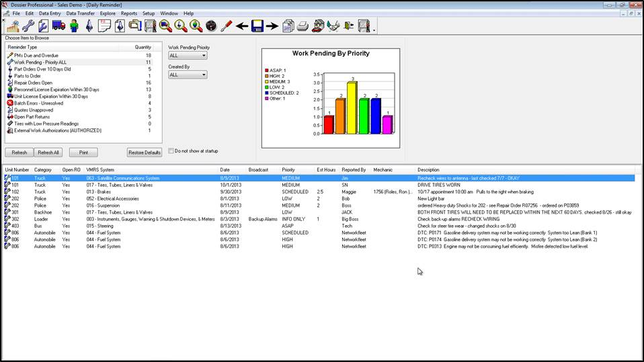Select Quotes Unapproved reminder

(34, 110)
